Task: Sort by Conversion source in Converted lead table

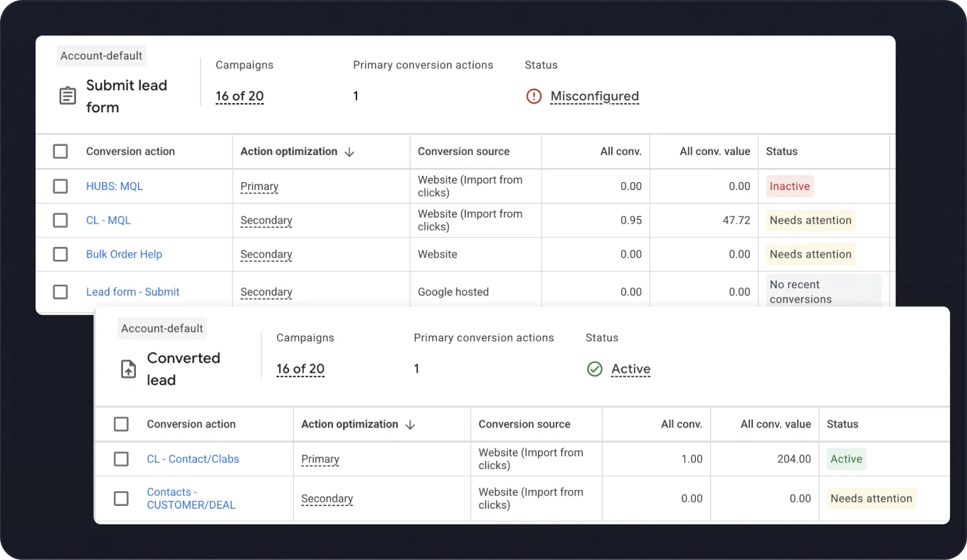Action: coord(524,424)
